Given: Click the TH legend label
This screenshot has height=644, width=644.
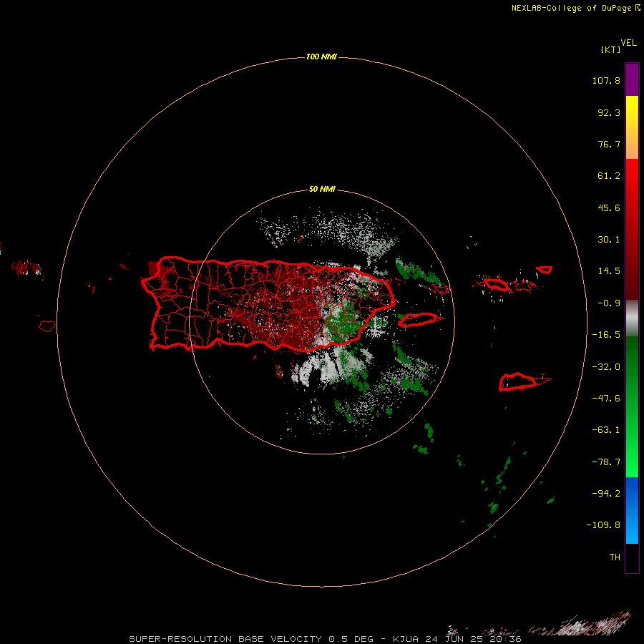Looking at the screenshot, I should click(615, 557).
